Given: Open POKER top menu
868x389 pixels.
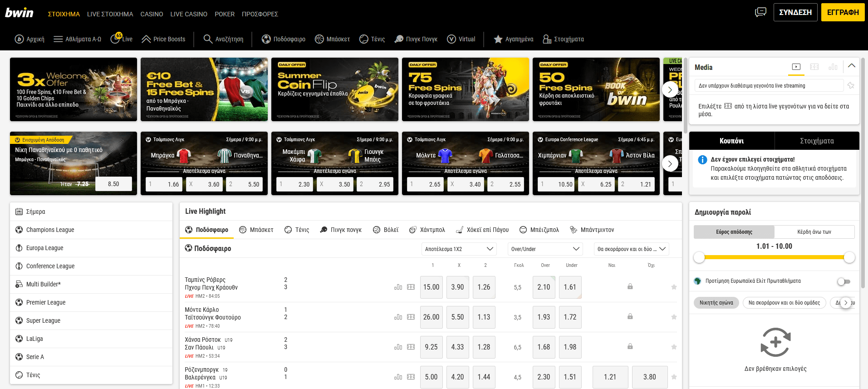Looking at the screenshot, I should point(225,14).
